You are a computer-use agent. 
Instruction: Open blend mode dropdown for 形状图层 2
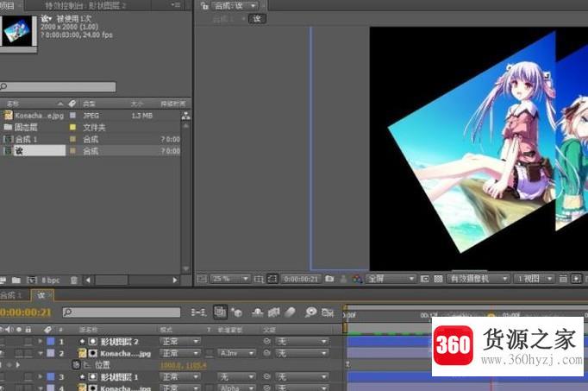tap(179, 342)
